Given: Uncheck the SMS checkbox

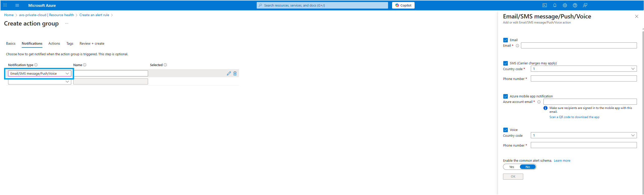Looking at the screenshot, I should point(506,63).
